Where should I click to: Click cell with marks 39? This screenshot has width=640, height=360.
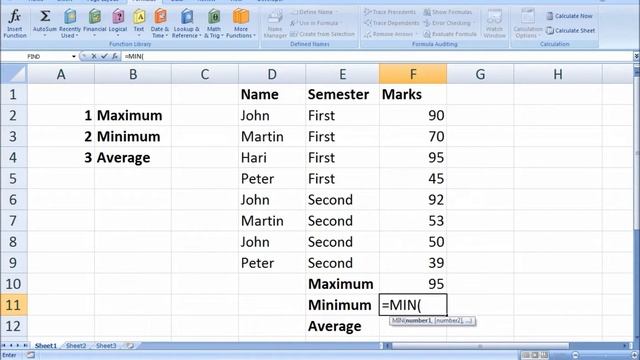(x=413, y=263)
